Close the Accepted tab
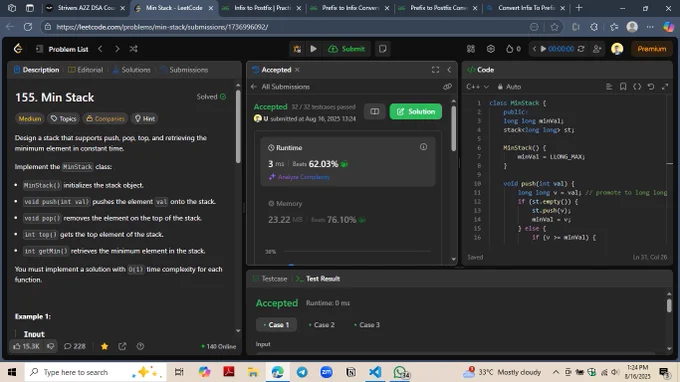This screenshot has width=680, height=382. pyautogui.click(x=297, y=70)
